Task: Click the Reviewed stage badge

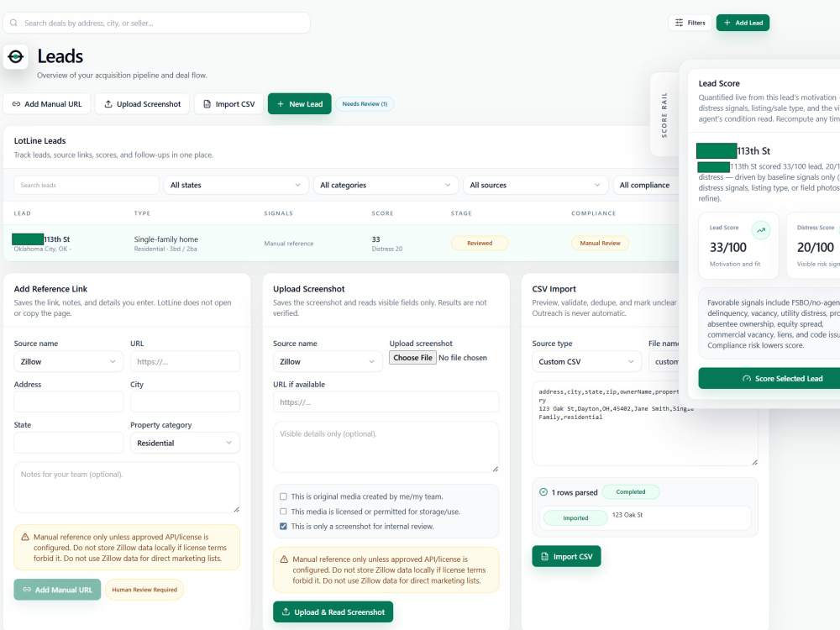Action: point(480,244)
